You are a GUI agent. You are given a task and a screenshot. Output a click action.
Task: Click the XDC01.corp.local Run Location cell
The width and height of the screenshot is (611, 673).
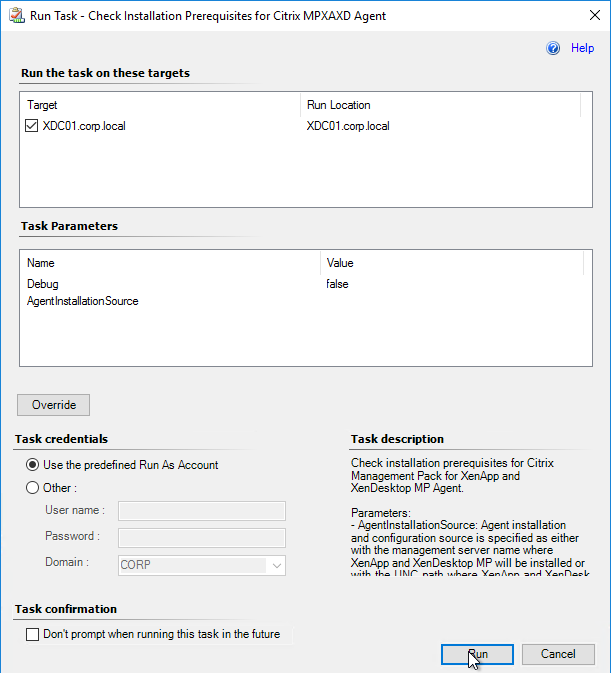pos(348,126)
